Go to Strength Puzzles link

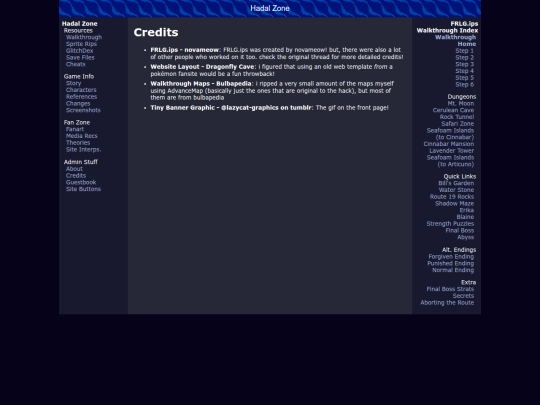[x=450, y=224]
